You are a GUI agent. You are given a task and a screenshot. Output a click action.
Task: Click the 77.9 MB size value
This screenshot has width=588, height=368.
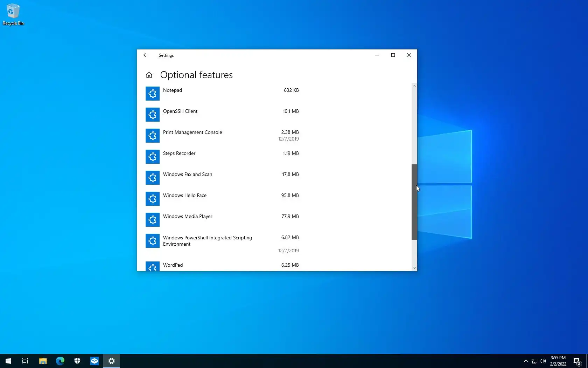pyautogui.click(x=290, y=216)
